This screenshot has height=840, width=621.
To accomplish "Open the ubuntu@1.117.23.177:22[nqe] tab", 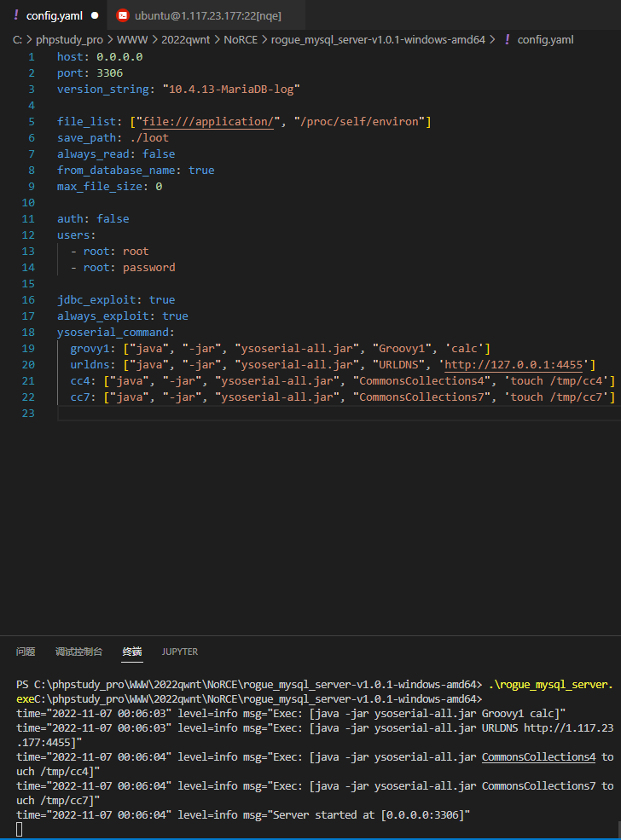I will click(206, 15).
